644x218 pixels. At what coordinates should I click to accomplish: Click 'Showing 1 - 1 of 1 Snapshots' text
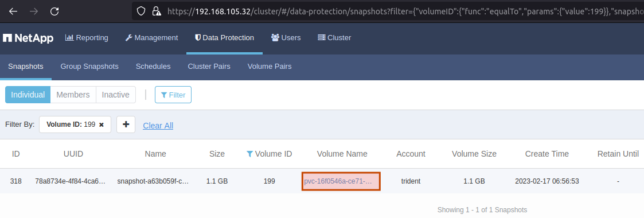(x=482, y=210)
